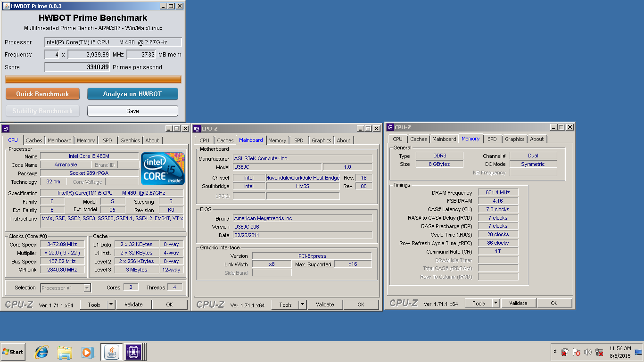Switch to the CPU tab in the Memory window
The image size is (644, 362).
[398, 139]
